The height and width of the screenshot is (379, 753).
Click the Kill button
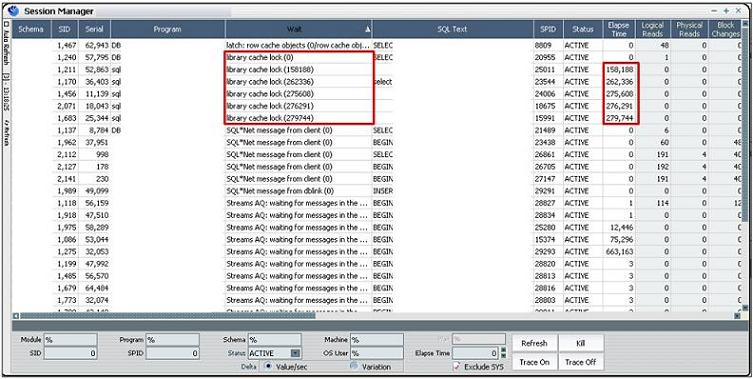point(581,343)
